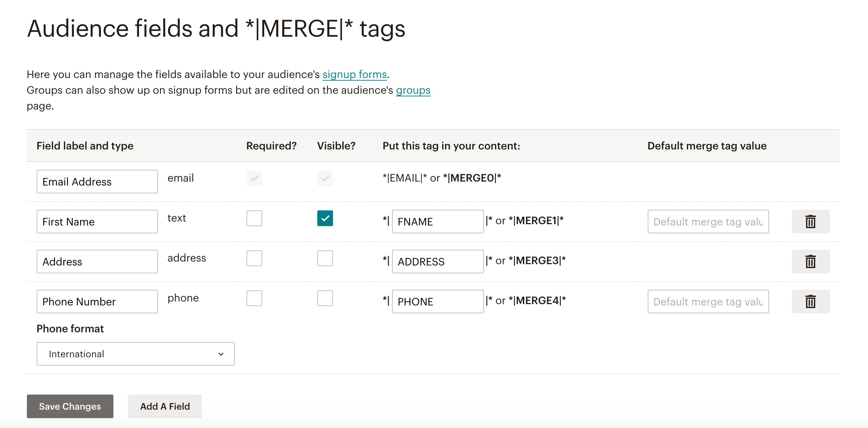Remove the Phone Number field
Viewport: 868px width, 428px height.
click(x=810, y=302)
